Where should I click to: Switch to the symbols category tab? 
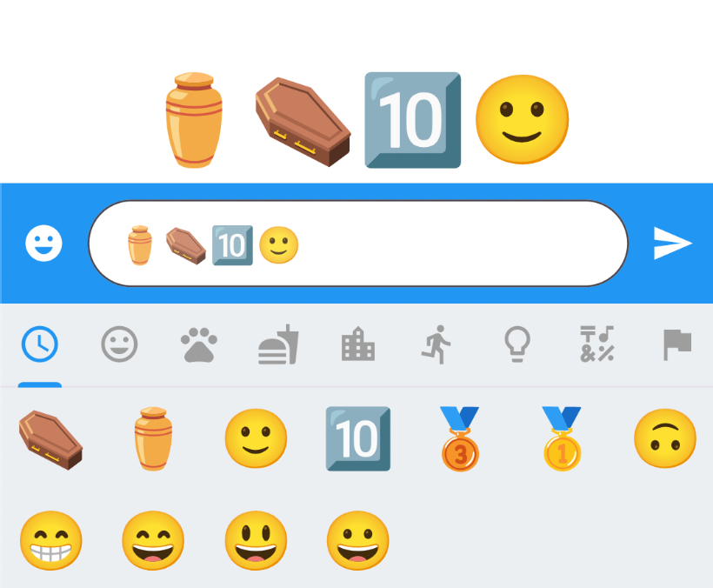(597, 344)
